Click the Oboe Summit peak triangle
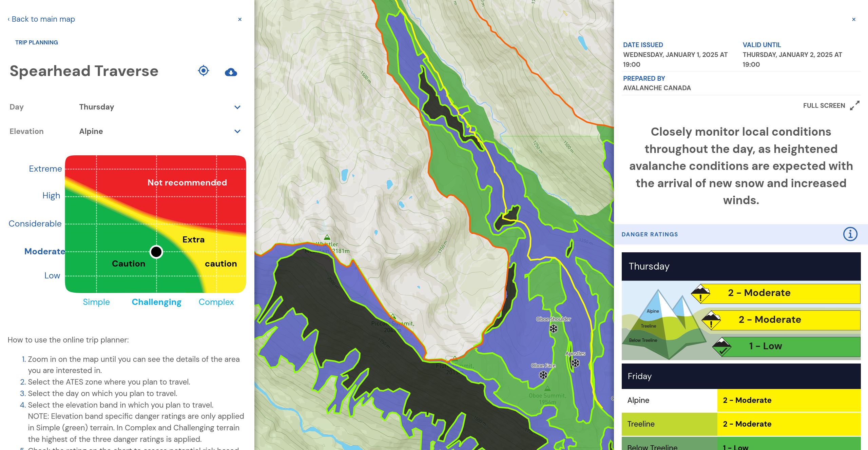Screen dimensions: 868x450 pos(547,388)
